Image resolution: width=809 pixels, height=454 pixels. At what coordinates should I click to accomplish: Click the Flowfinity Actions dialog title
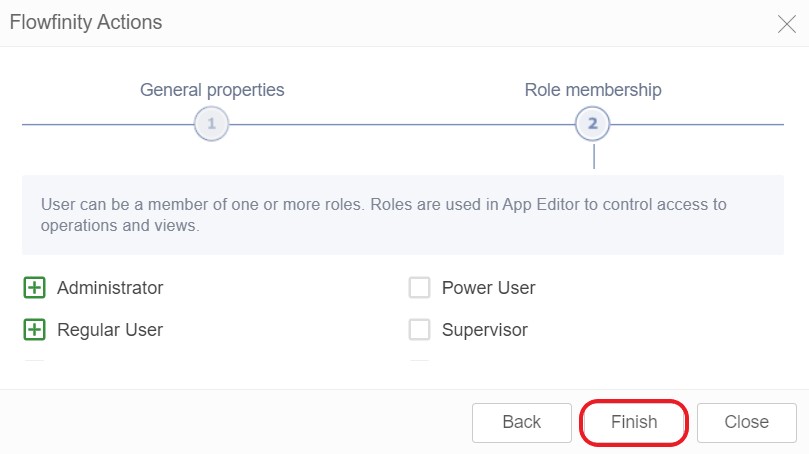pyautogui.click(x=86, y=22)
